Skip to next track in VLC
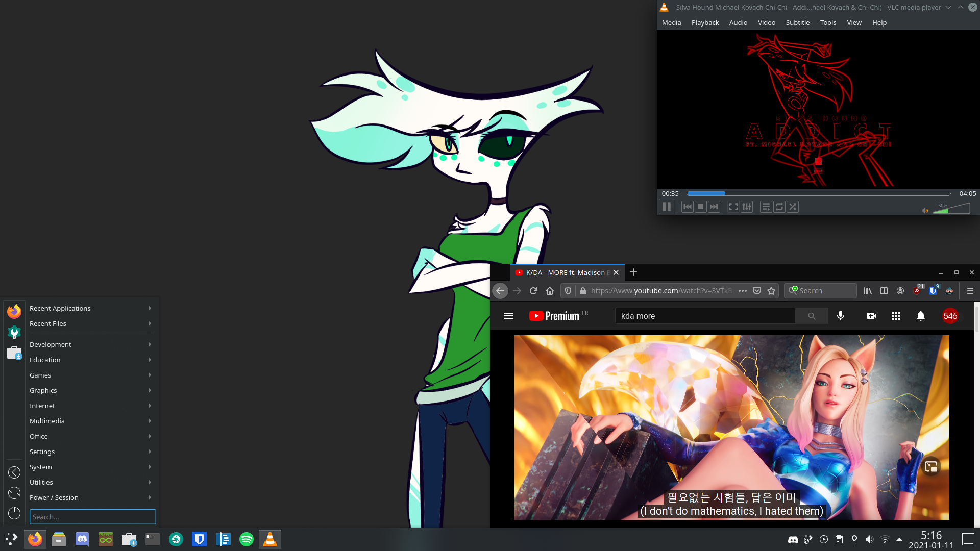 [714, 207]
